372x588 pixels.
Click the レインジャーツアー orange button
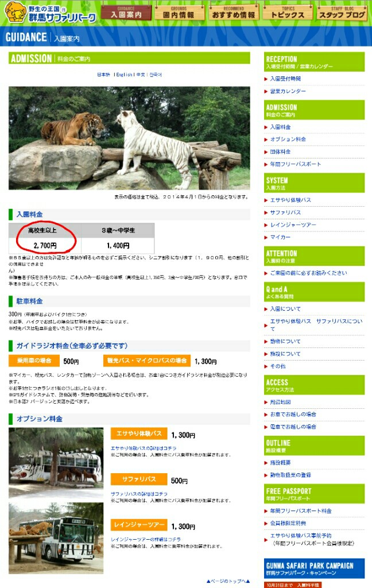139,525
